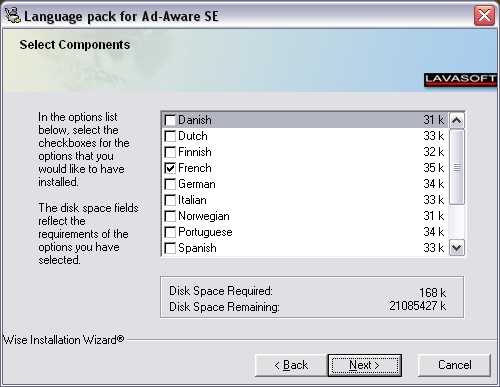Click the 35 k size of French
The image size is (500, 387).
coord(434,168)
